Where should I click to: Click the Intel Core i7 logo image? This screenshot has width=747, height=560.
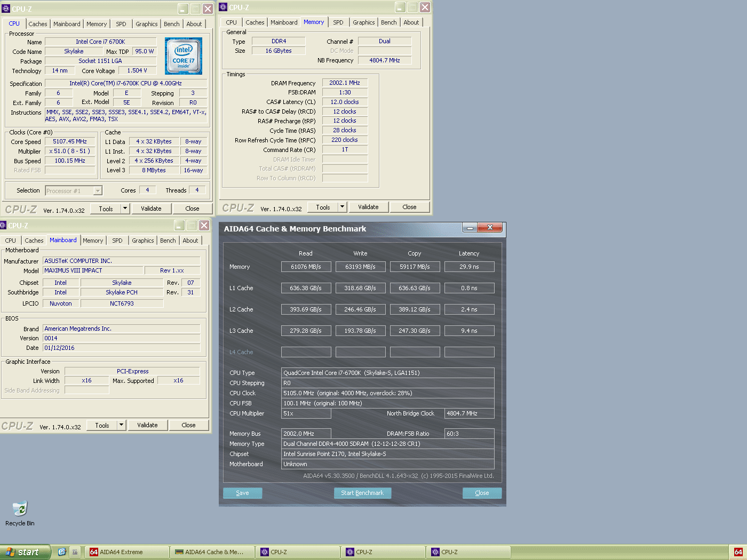click(184, 56)
